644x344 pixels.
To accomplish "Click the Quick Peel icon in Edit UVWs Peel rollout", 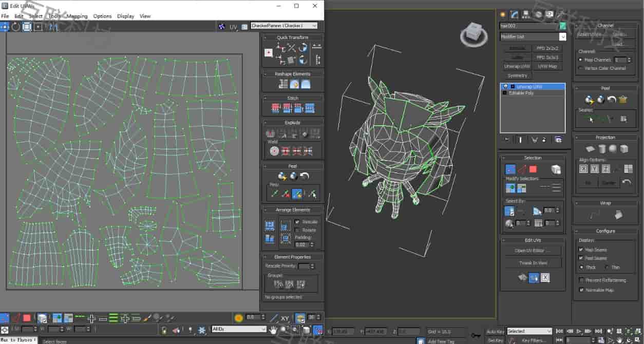I will click(x=282, y=176).
